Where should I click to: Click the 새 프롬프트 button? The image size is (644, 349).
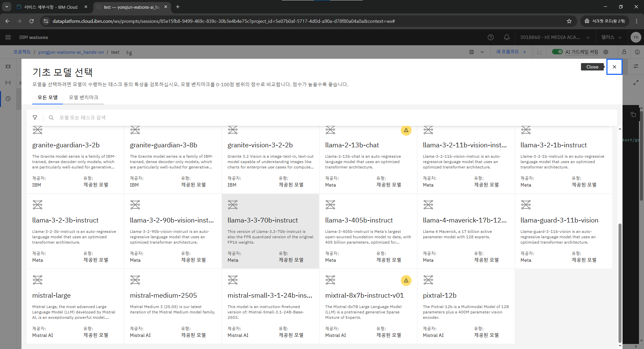pos(511,52)
